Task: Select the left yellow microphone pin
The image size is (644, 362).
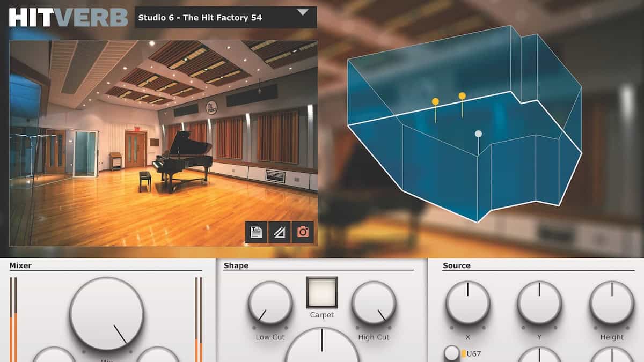Action: coord(435,101)
